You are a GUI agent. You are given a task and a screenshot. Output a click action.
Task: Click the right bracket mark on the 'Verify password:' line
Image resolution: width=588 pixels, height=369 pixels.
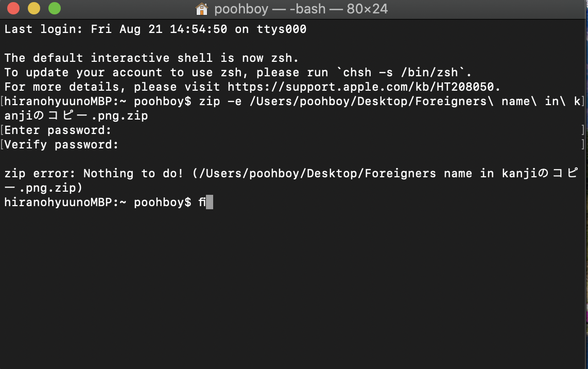click(583, 145)
